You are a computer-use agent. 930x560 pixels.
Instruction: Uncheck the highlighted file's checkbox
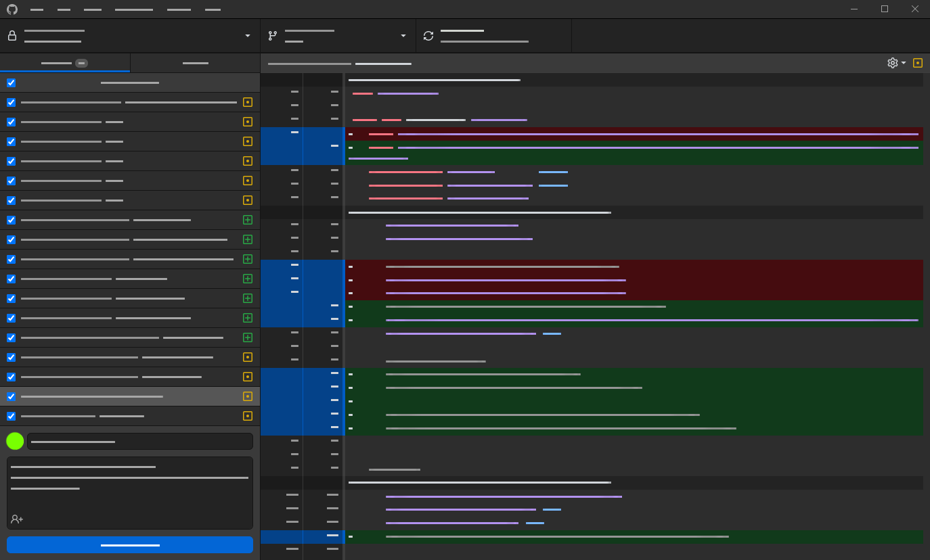point(12,396)
